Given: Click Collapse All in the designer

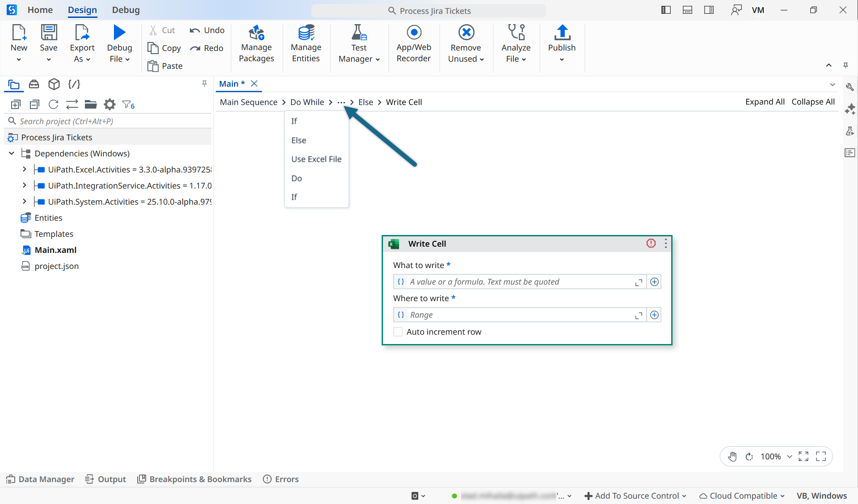Looking at the screenshot, I should pyautogui.click(x=813, y=101).
